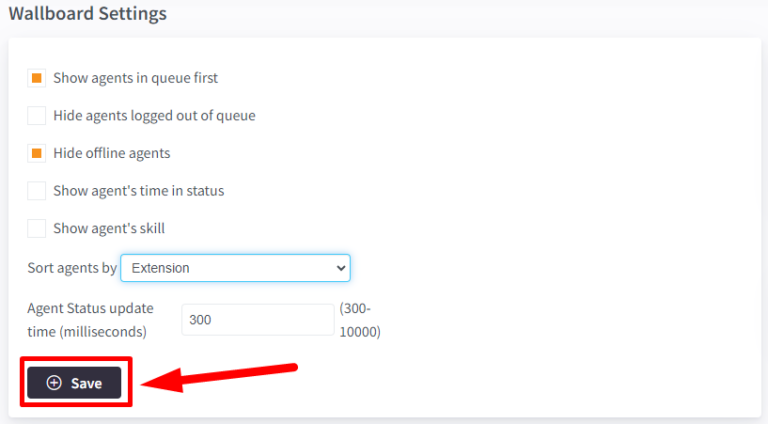Enable 'Hide agents logged out of queue' checkbox
This screenshot has width=768, height=424.
coord(37,116)
